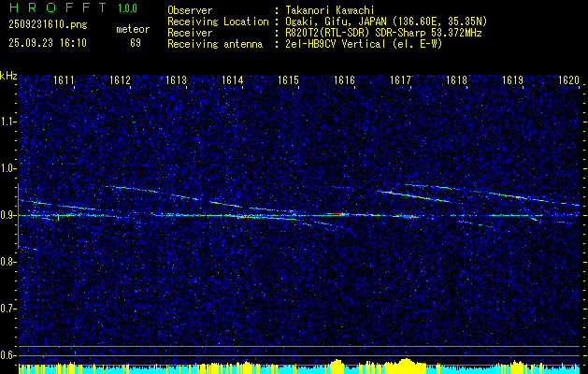The image size is (588, 374).
Task: Click frequency label 1.0
Action: (8, 168)
